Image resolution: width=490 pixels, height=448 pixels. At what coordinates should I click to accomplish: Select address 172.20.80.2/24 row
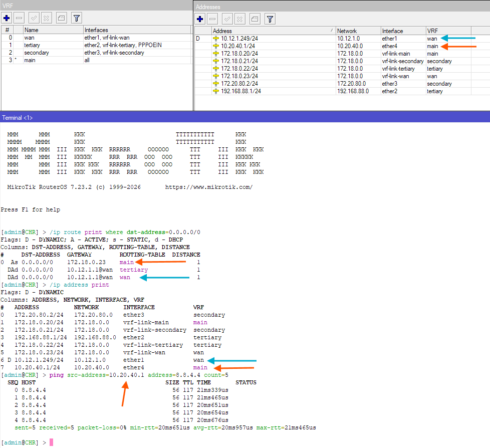click(342, 84)
